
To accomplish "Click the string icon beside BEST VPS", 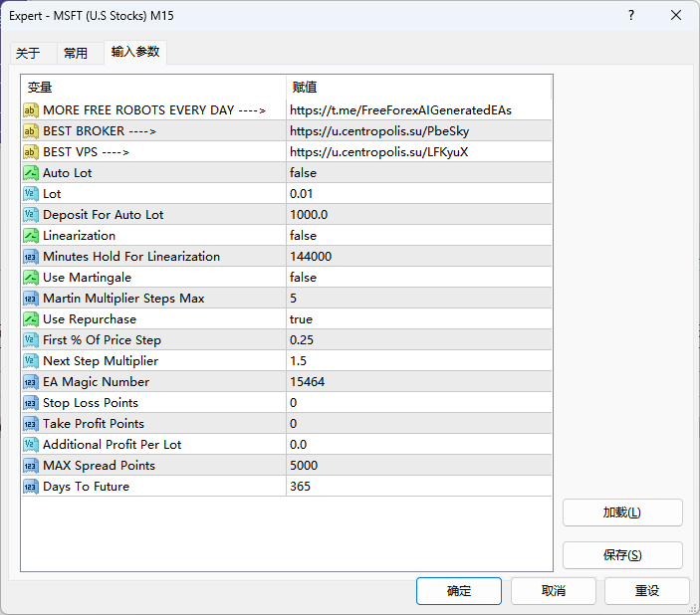I will pyautogui.click(x=31, y=152).
